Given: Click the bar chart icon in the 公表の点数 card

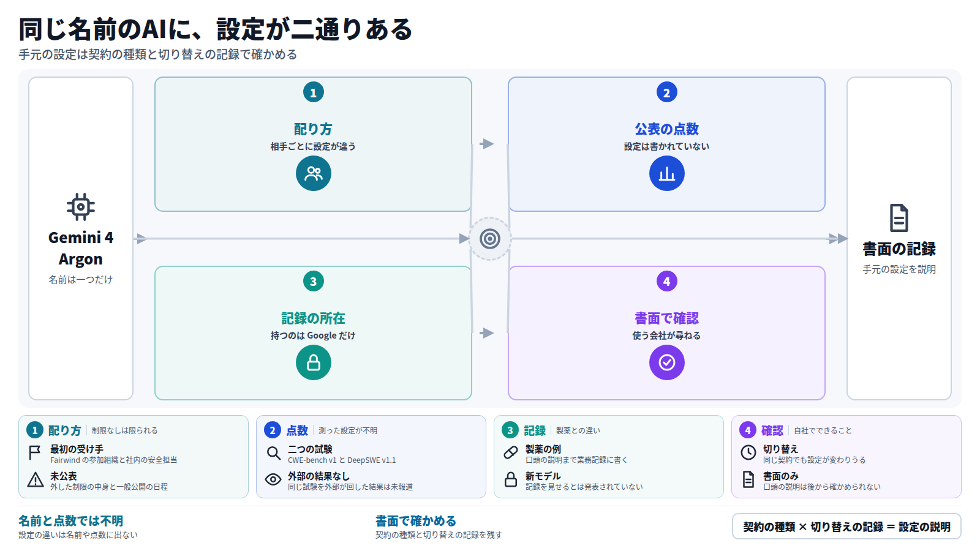Looking at the screenshot, I should tap(667, 173).
